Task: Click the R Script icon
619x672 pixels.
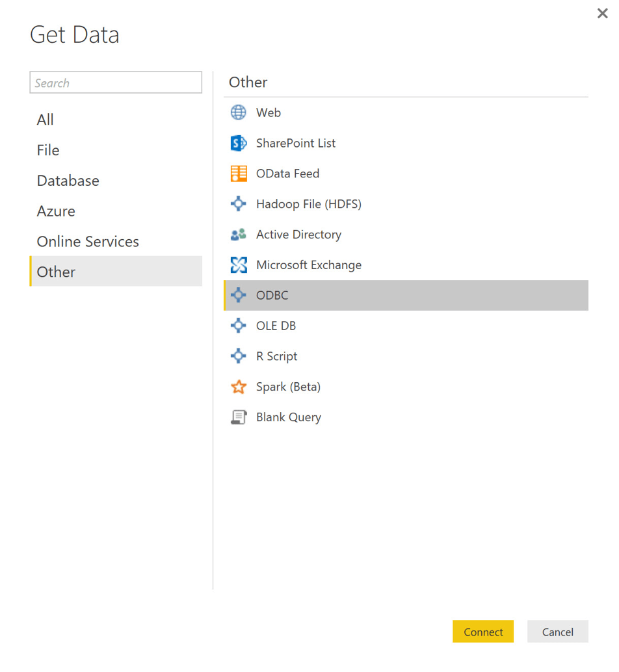Action: (238, 356)
